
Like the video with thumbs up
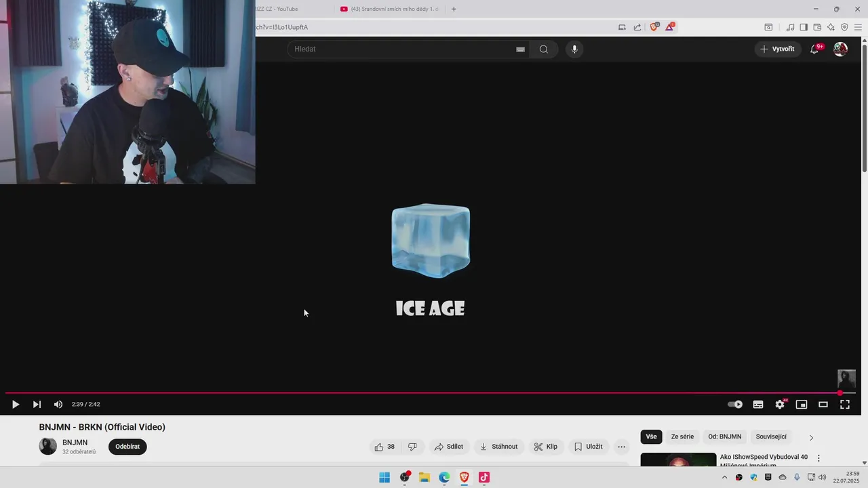(x=384, y=447)
